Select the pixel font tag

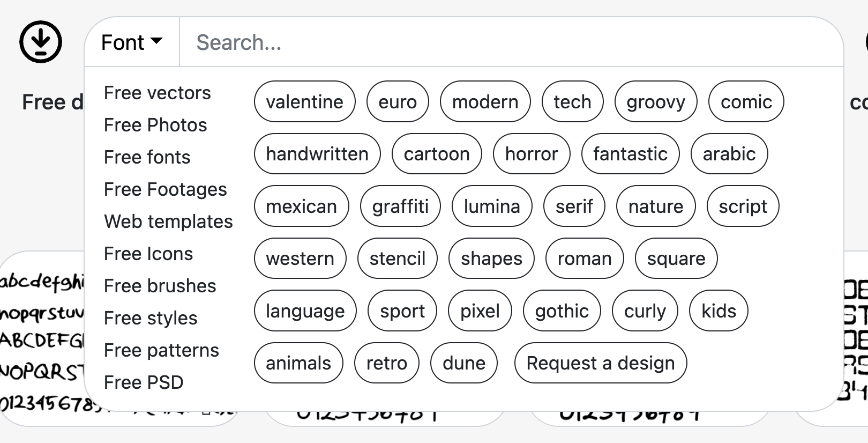[480, 311]
